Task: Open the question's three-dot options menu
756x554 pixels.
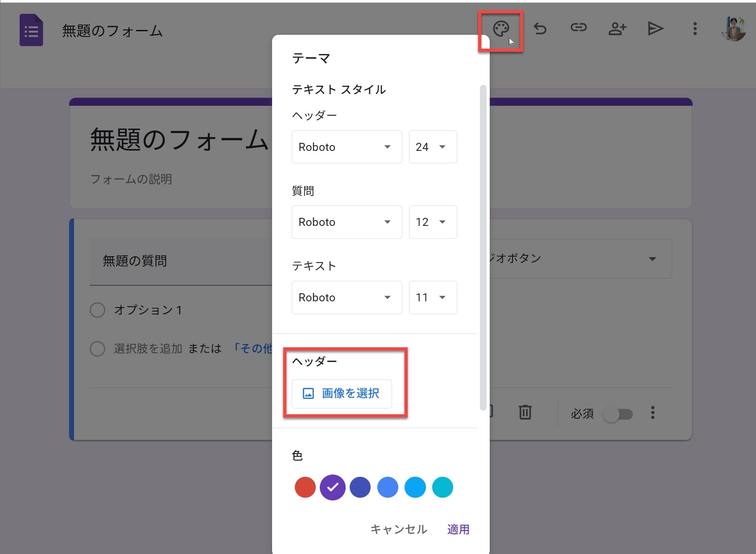Action: pyautogui.click(x=653, y=413)
